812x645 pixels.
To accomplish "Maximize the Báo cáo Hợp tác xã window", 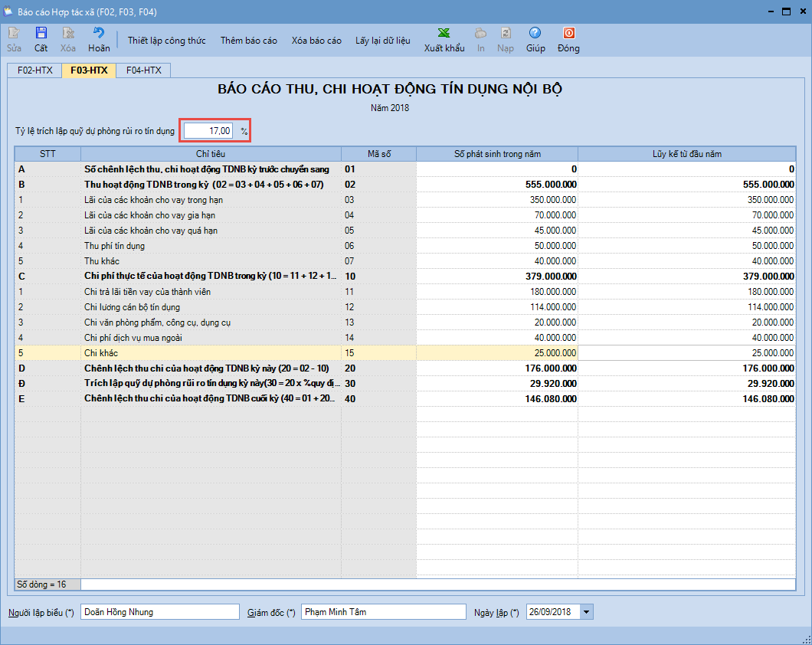I will pos(786,11).
